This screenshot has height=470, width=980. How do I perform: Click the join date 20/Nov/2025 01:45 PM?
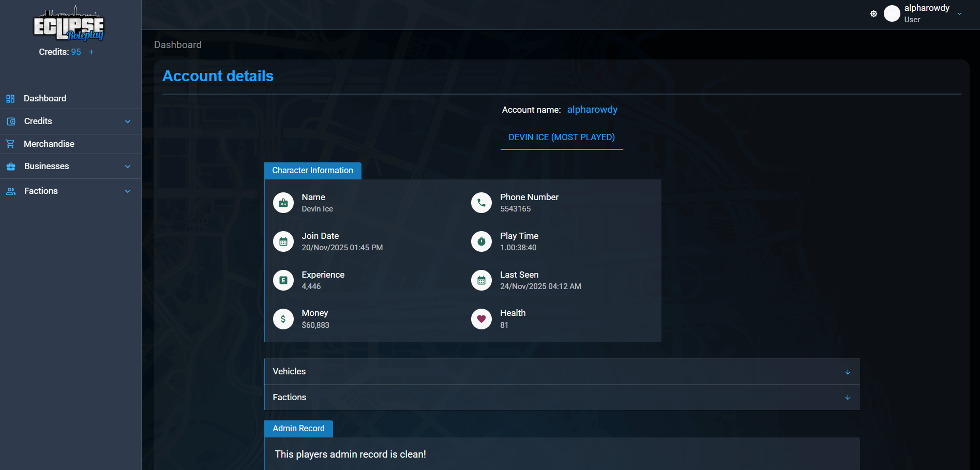(x=342, y=248)
